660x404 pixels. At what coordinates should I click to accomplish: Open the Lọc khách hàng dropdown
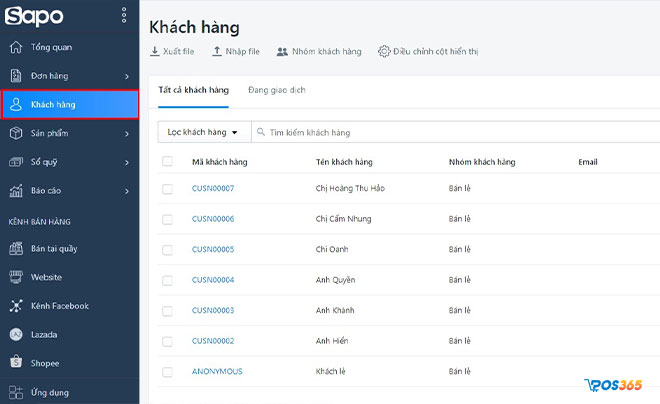(203, 132)
